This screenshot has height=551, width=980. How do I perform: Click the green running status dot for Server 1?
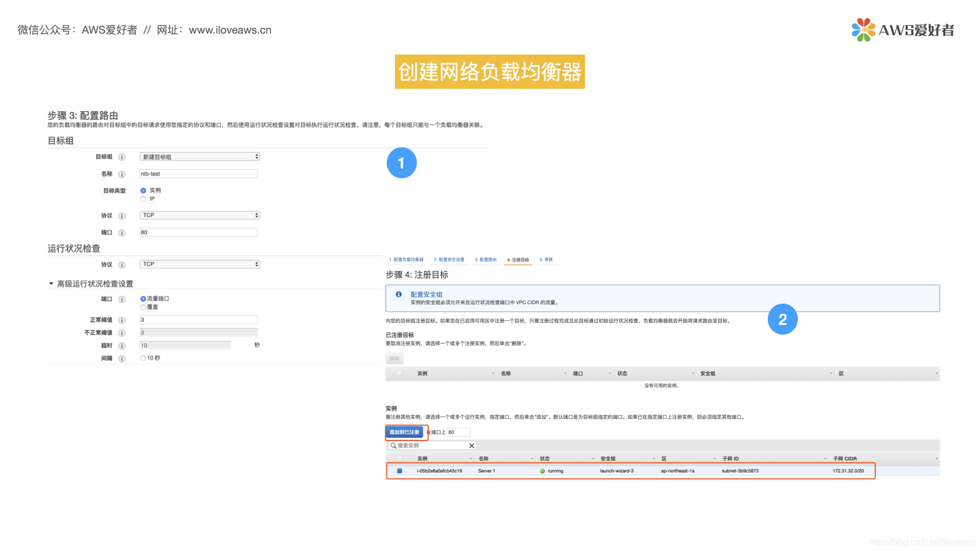pyautogui.click(x=542, y=471)
